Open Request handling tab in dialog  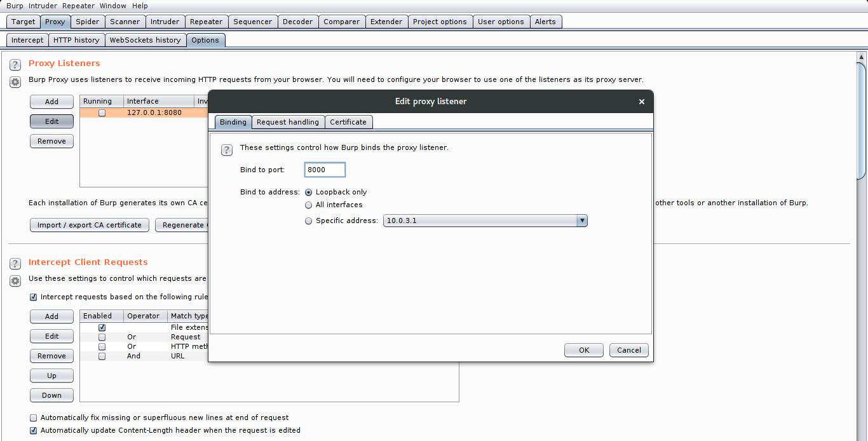pos(288,122)
